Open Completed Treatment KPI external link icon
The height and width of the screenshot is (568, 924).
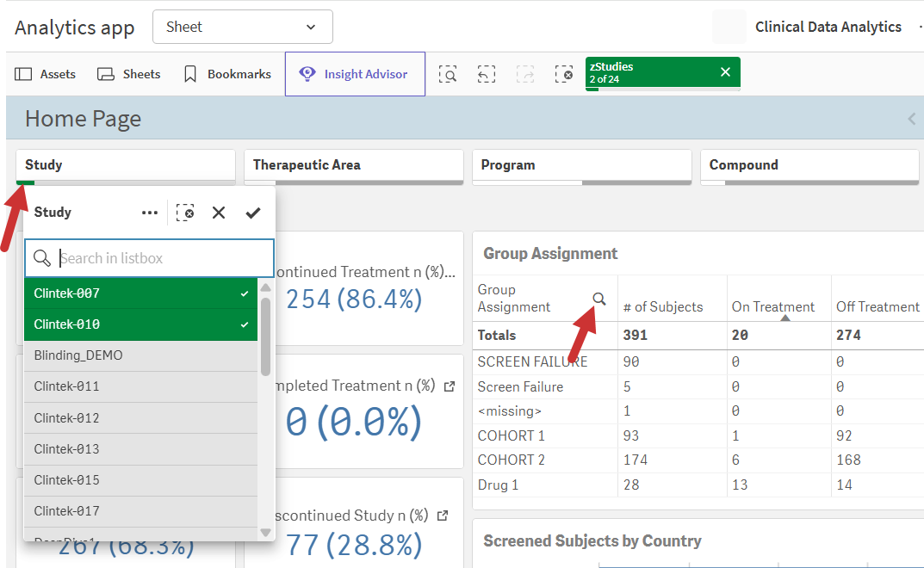click(450, 386)
